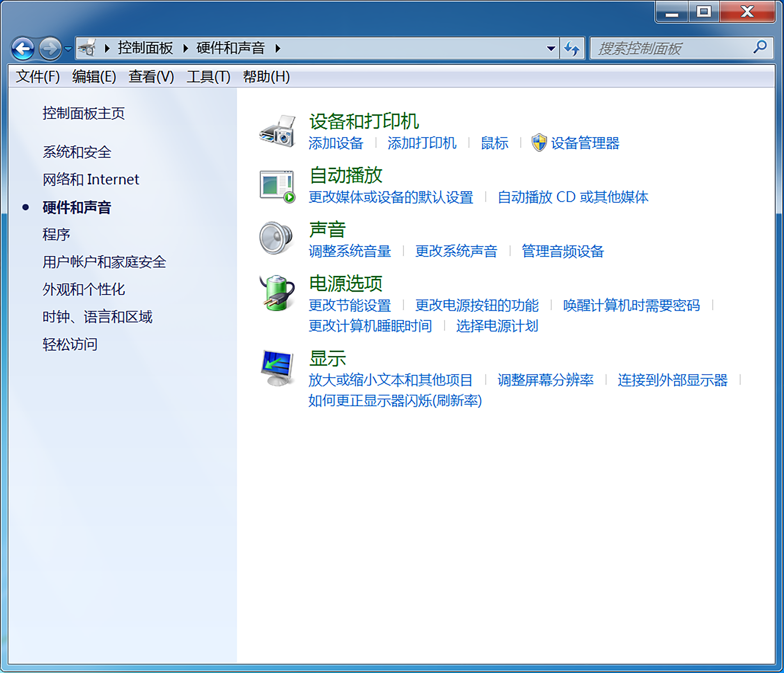The height and width of the screenshot is (673, 784).
Task: Open the 工具(T) menu
Action: [x=208, y=77]
